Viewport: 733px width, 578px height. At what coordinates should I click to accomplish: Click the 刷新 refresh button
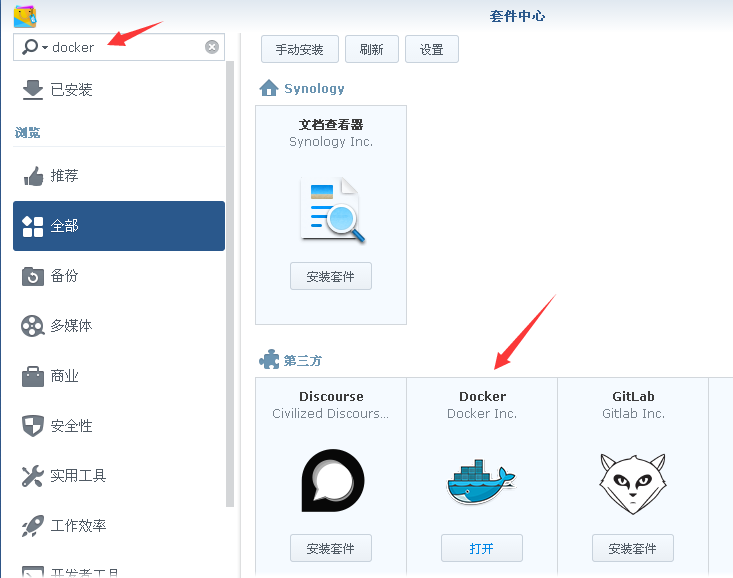coord(372,49)
